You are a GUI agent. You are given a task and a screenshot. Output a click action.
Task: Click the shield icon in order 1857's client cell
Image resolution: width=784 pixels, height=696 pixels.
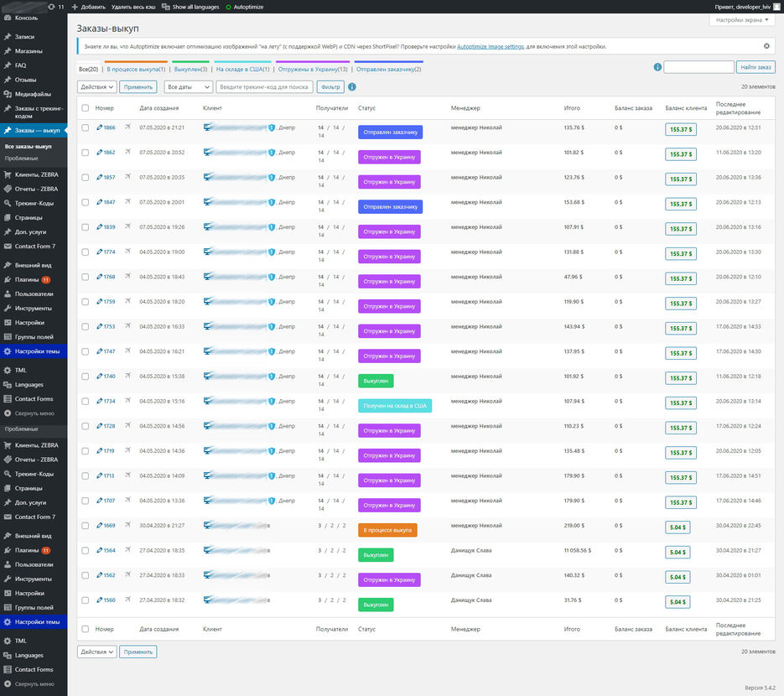[272, 178]
